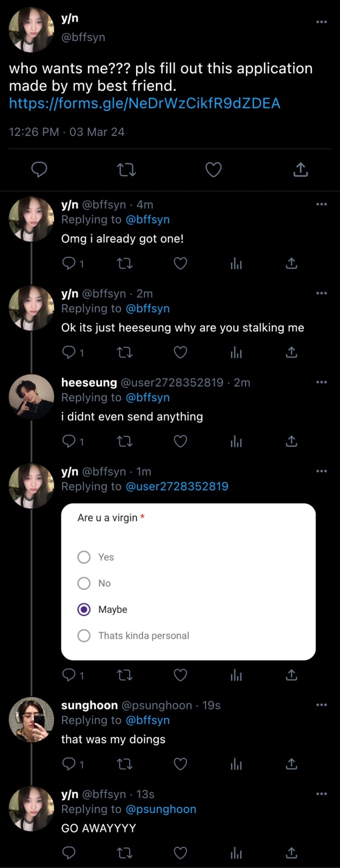The image size is (340, 868).
Task: Open three-dot menu on sunghoon's reply
Action: (321, 705)
